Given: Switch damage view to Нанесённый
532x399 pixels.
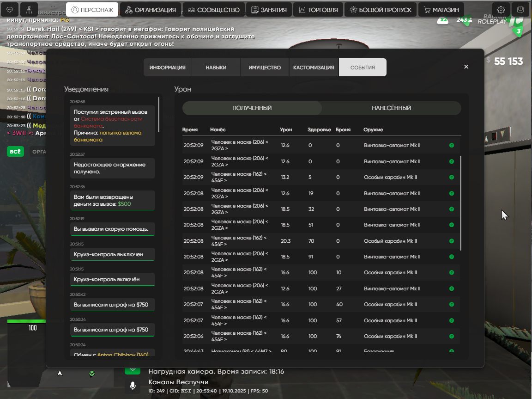Looking at the screenshot, I should (x=391, y=108).
